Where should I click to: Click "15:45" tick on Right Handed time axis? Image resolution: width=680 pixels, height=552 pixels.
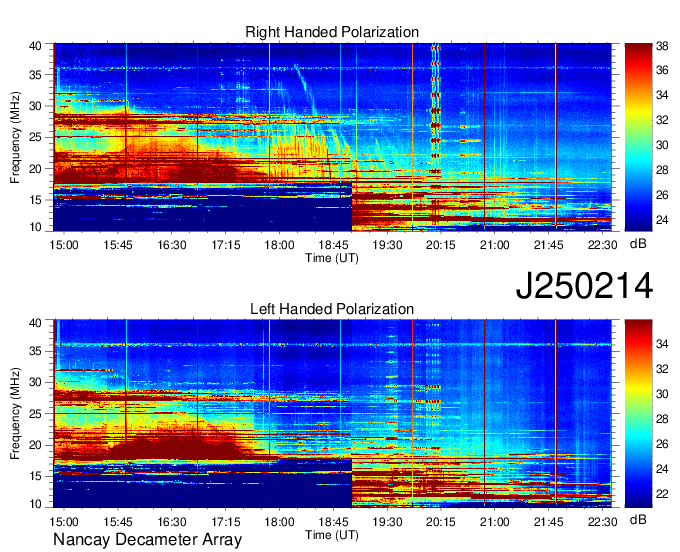click(118, 245)
